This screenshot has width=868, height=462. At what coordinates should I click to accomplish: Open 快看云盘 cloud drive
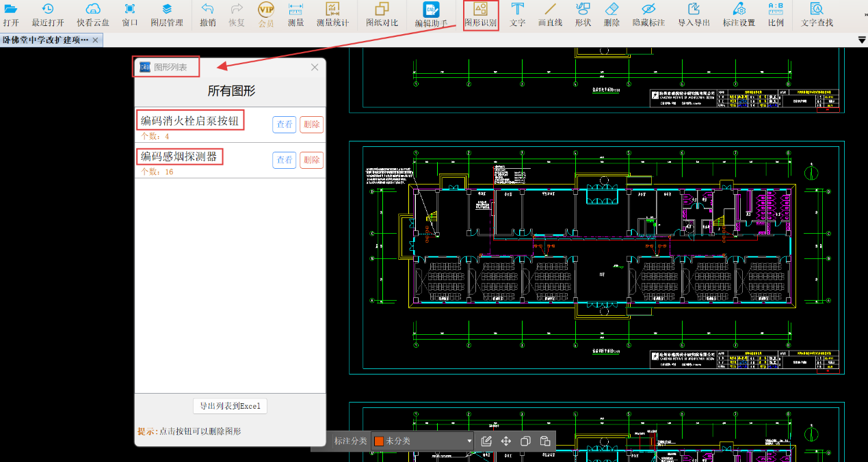93,14
